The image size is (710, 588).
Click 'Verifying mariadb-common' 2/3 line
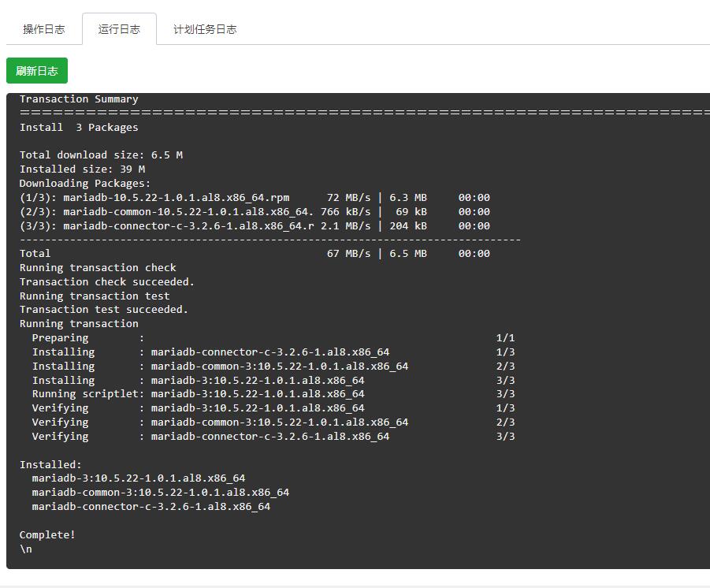(273, 422)
